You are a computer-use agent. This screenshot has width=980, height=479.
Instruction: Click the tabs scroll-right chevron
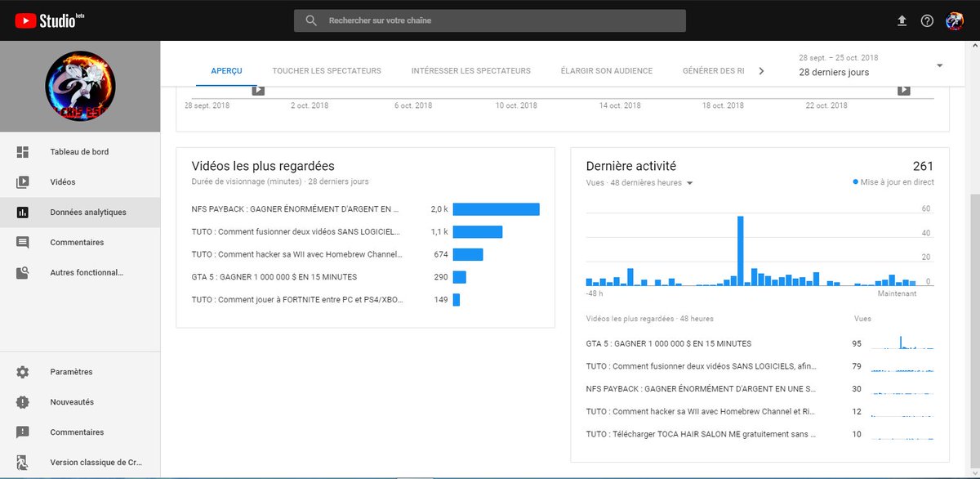[761, 71]
